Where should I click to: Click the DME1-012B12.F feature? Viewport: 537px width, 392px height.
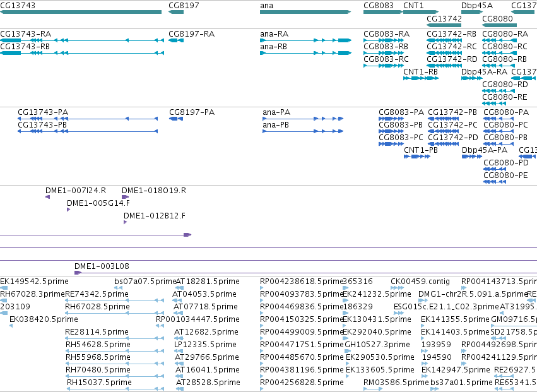pyautogui.click(x=126, y=222)
